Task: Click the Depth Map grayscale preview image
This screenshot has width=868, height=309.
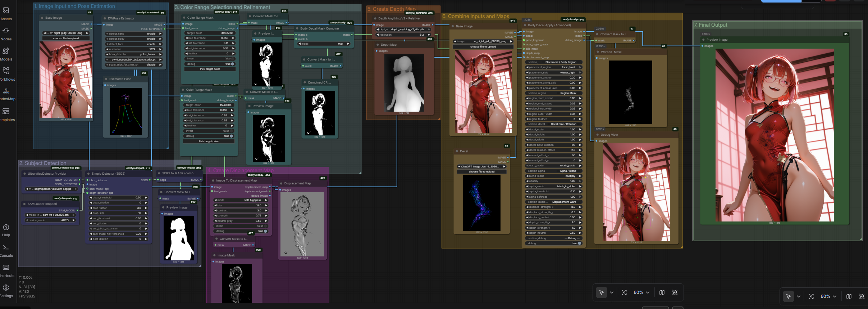Action: (404, 82)
